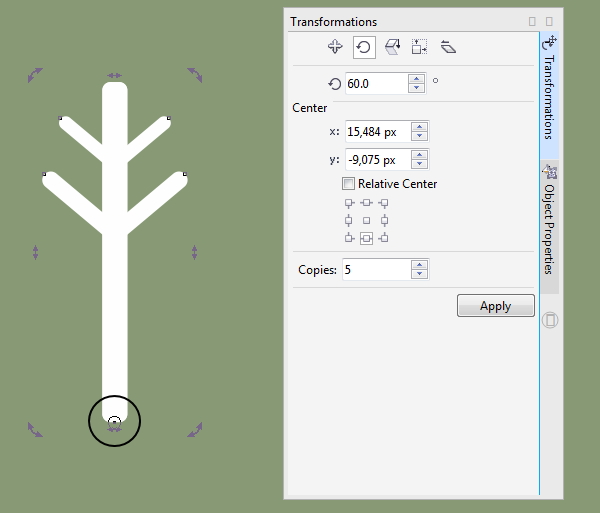Increase center y value with up arrow
600x513 pixels.
click(419, 155)
